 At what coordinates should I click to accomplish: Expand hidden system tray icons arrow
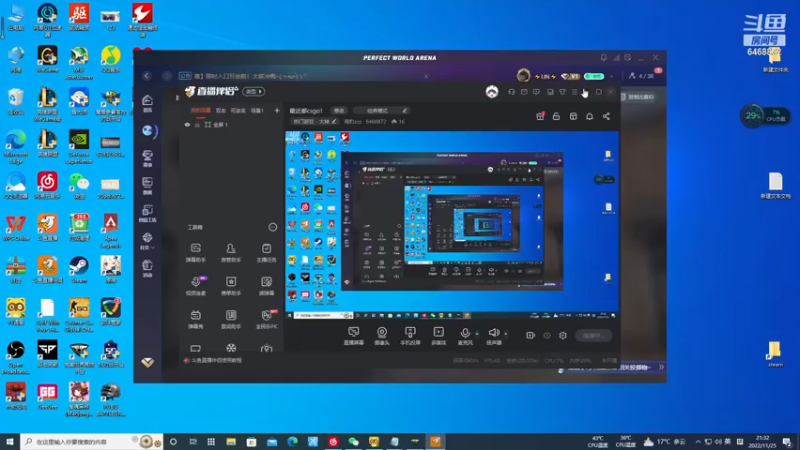(698, 442)
